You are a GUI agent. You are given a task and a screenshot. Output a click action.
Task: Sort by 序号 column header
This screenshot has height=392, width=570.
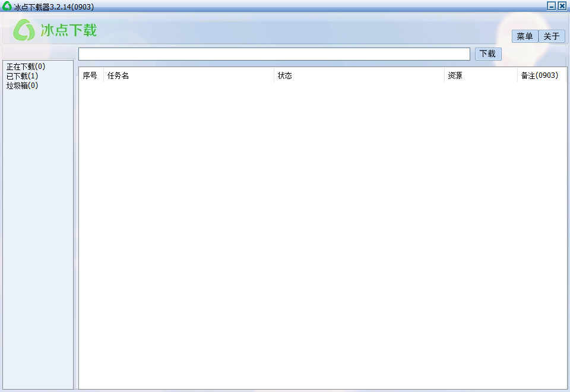[91, 75]
